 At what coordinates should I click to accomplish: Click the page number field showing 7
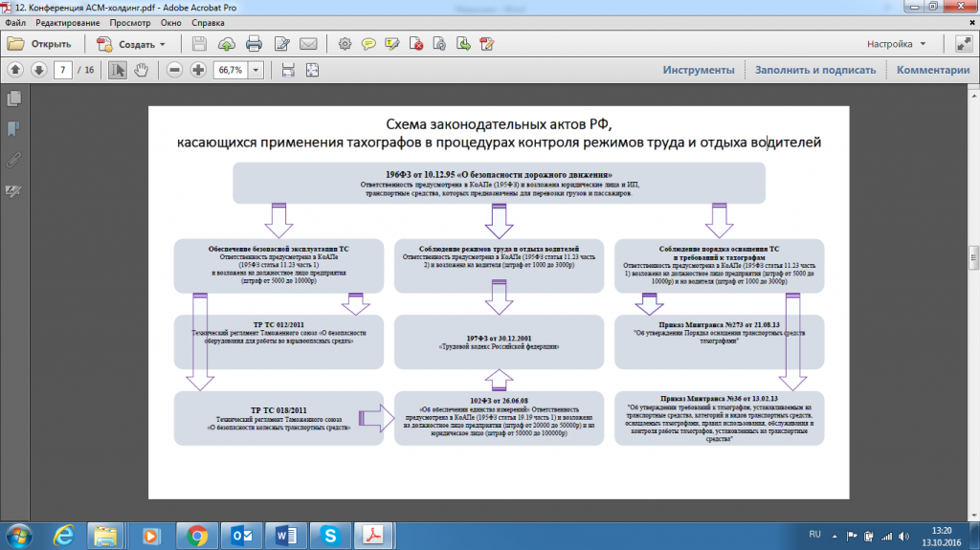tap(62, 70)
